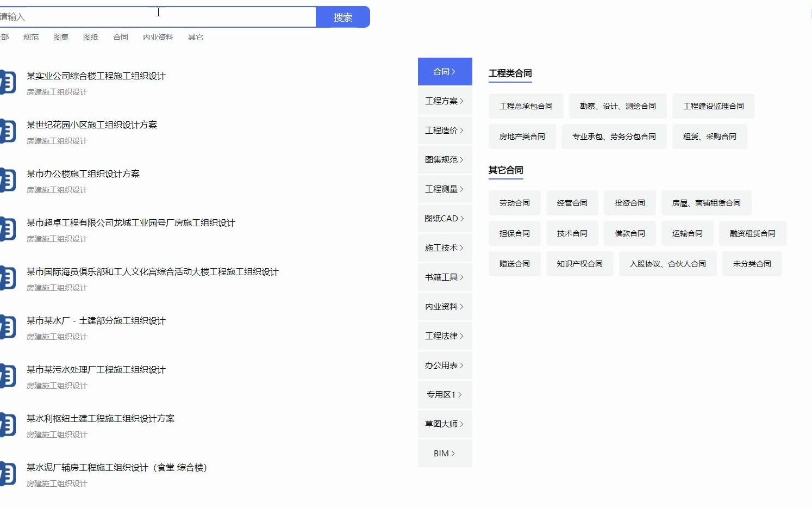The image size is (812, 508).
Task: Open the BIM sidebar category
Action: click(445, 454)
